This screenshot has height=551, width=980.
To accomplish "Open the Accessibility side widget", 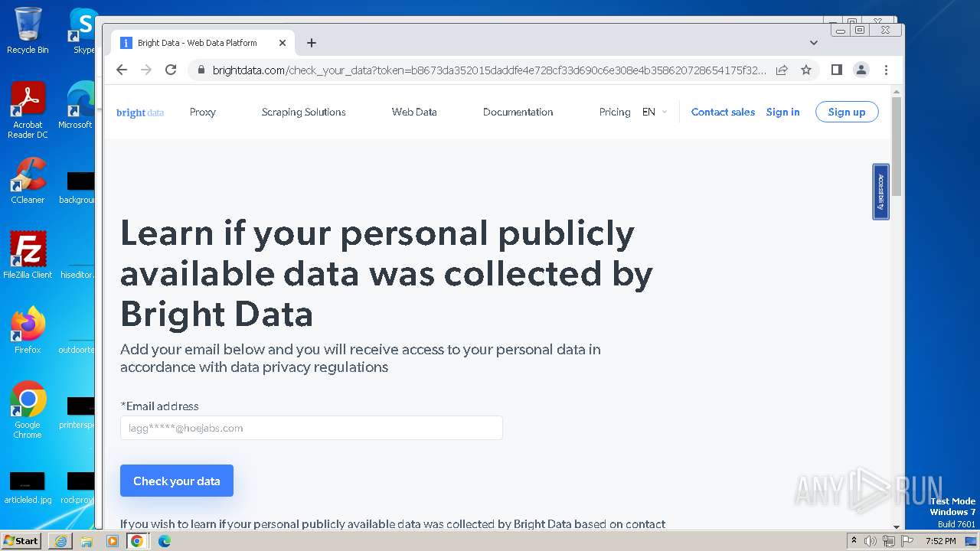I will coord(881,191).
